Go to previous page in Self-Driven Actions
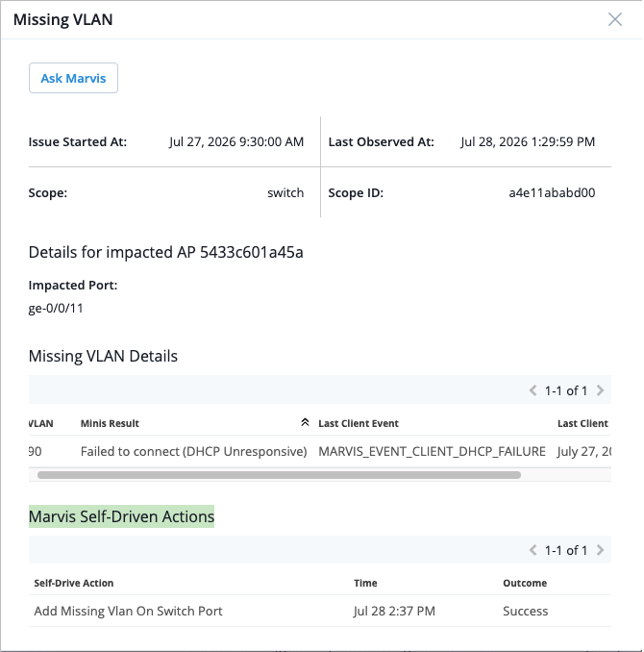The width and height of the screenshot is (644, 652). pos(533,550)
